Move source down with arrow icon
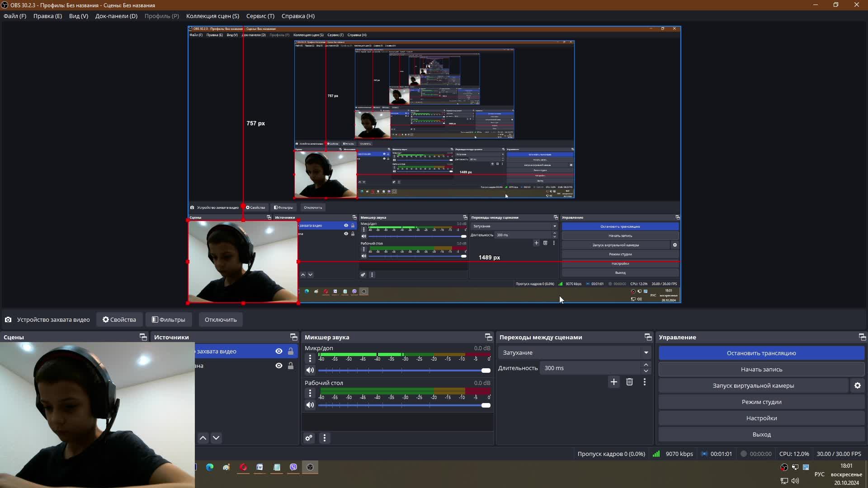 point(216,438)
